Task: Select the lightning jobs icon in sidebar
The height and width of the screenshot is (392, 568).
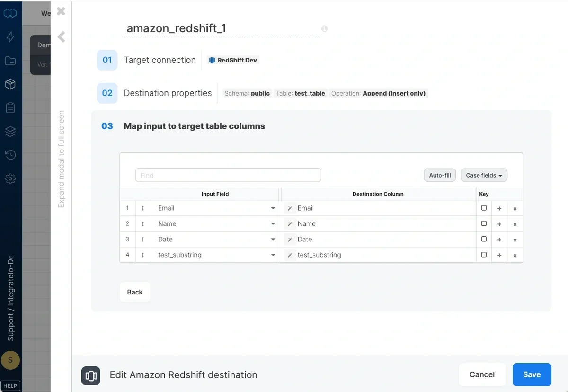Action: point(10,37)
